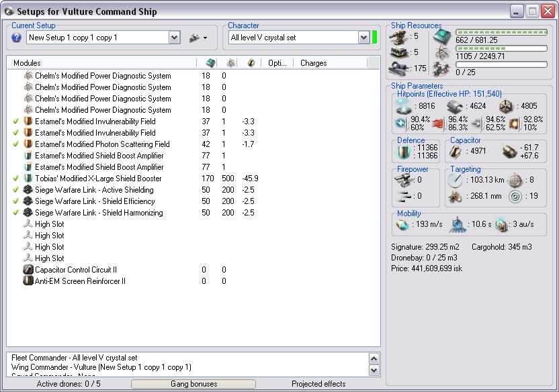
Task: Click the turret firepower icon
Action: (x=403, y=180)
